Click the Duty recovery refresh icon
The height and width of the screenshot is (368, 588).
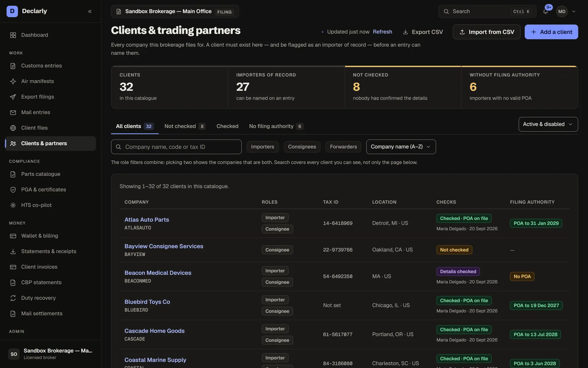click(13, 298)
